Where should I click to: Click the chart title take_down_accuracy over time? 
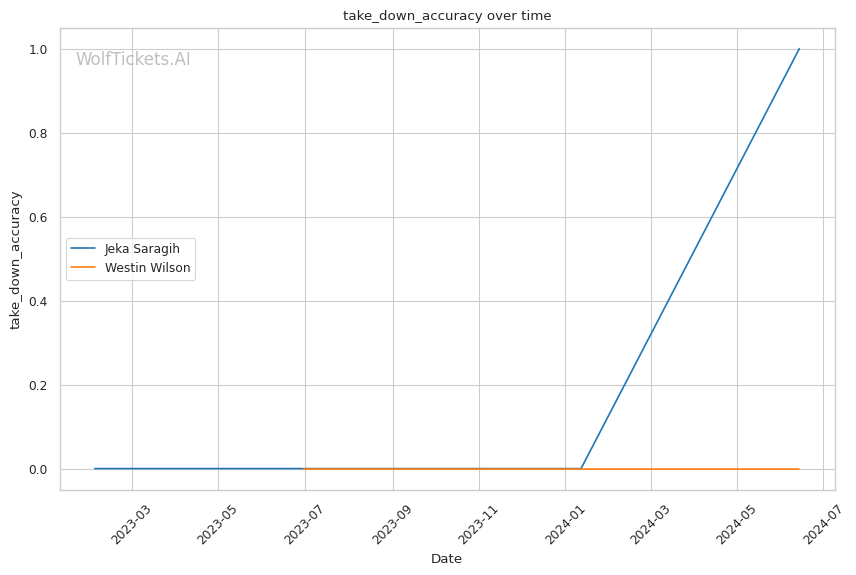click(x=447, y=16)
